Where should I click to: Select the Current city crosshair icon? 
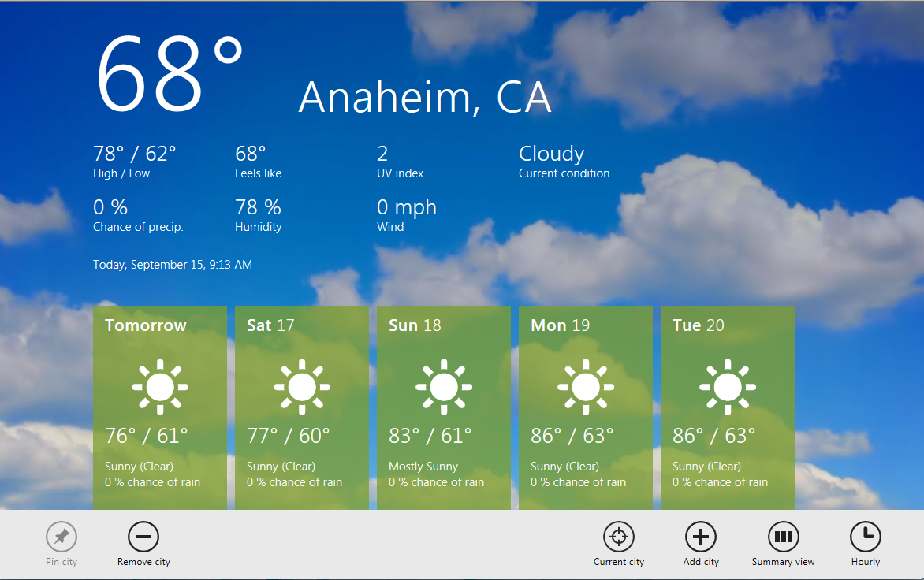pos(619,537)
